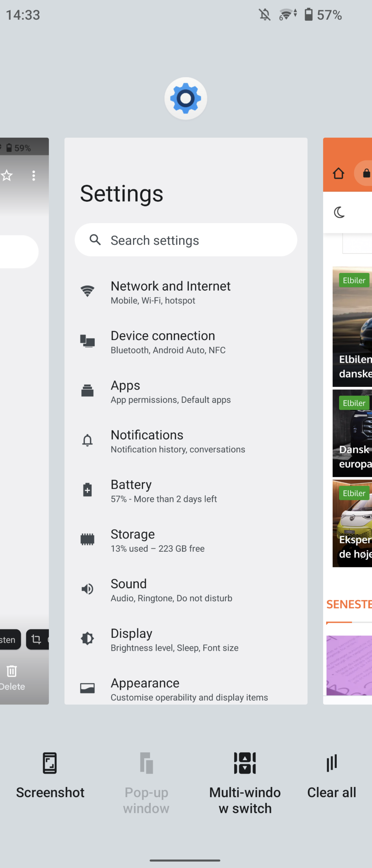Tap the crop icon on left card
This screenshot has width=372, height=868.
pos(36,639)
